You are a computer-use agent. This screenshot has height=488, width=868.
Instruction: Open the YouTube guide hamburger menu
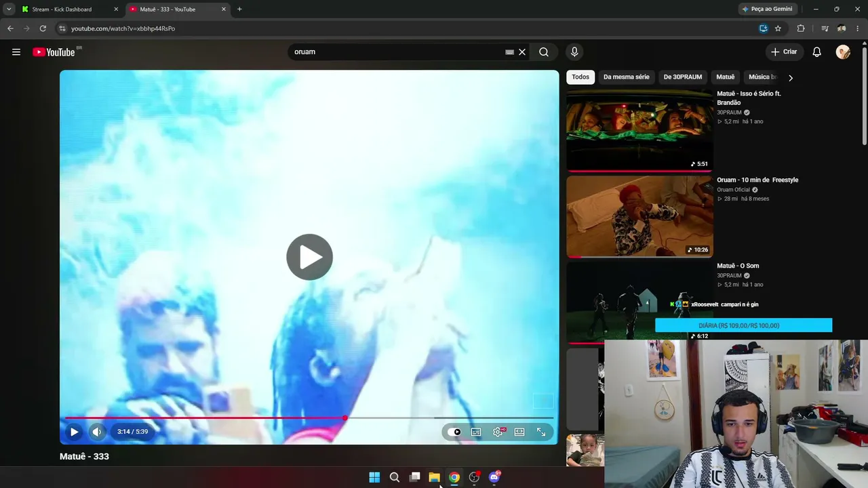16,52
